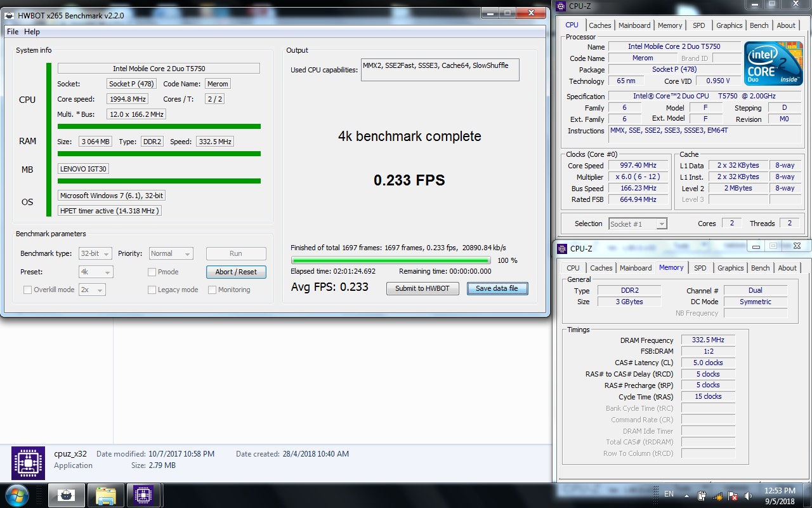Click the CAS# Latency 5.0 clocks value

(x=708, y=363)
